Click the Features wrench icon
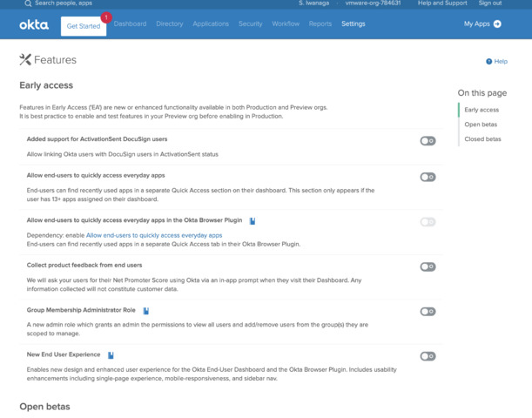Screen dimensions: 532x418 click(x=25, y=60)
